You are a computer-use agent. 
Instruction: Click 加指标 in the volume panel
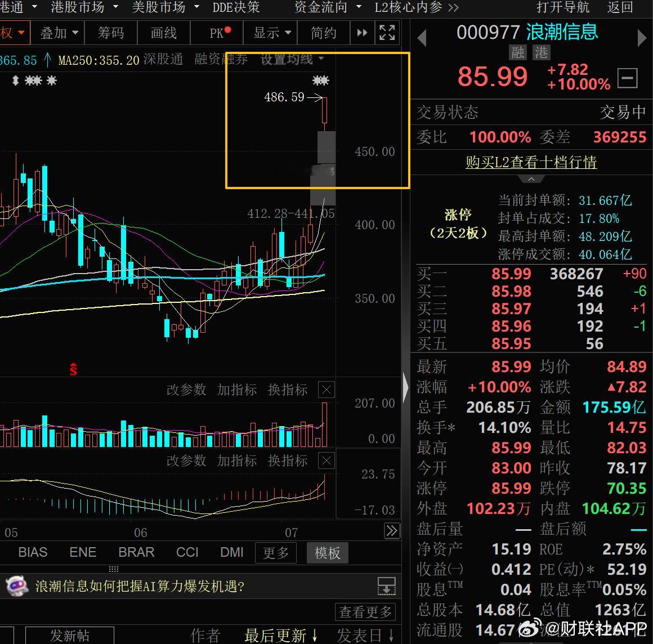click(x=237, y=390)
